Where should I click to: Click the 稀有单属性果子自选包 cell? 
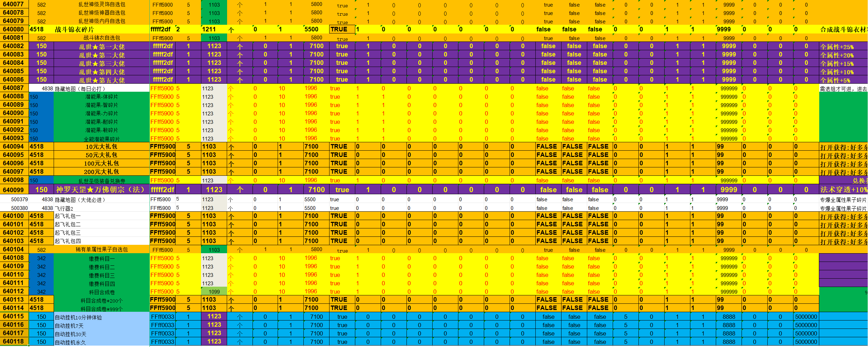coord(102,250)
